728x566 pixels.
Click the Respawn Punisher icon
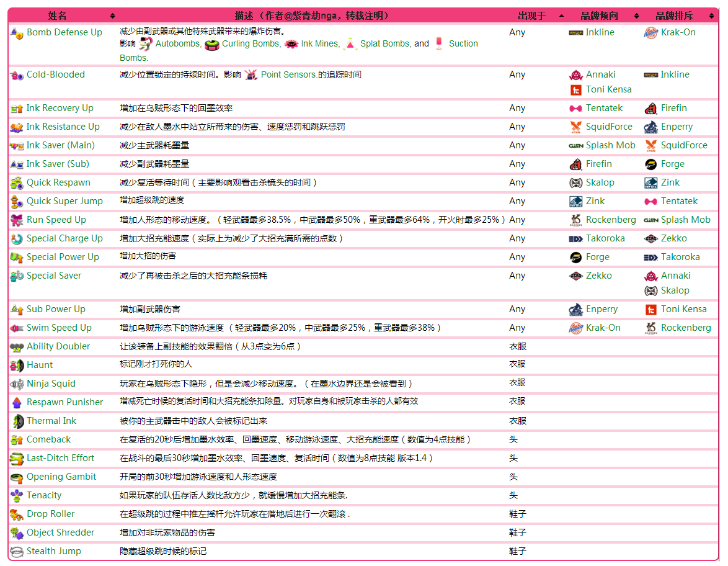click(17, 403)
